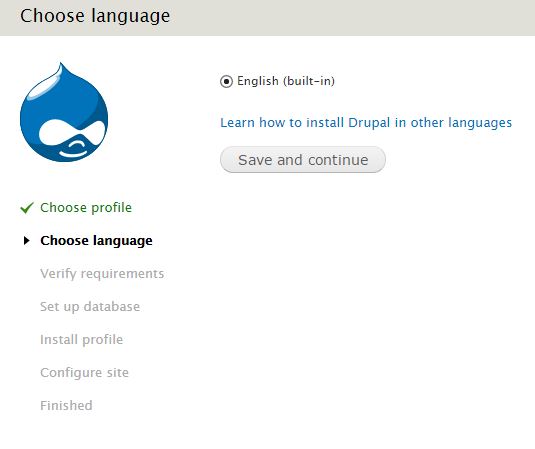Click the Drupal droplet logo
The width and height of the screenshot is (535, 449).
64,113
